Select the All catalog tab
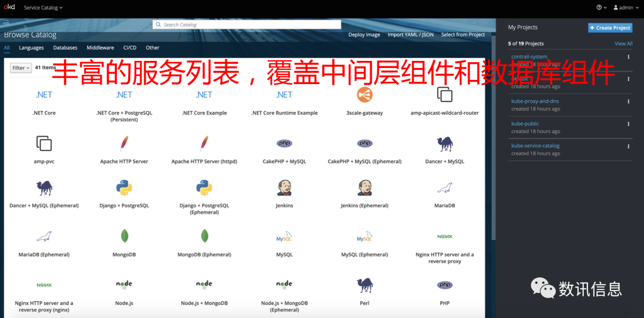Image resolution: width=644 pixels, height=318 pixels. (x=7, y=48)
